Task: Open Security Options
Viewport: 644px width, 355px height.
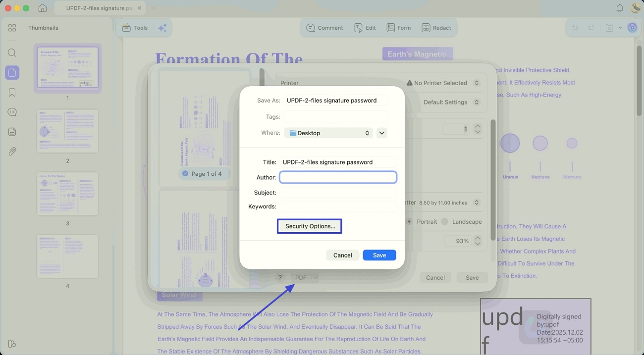Action: [x=310, y=226]
